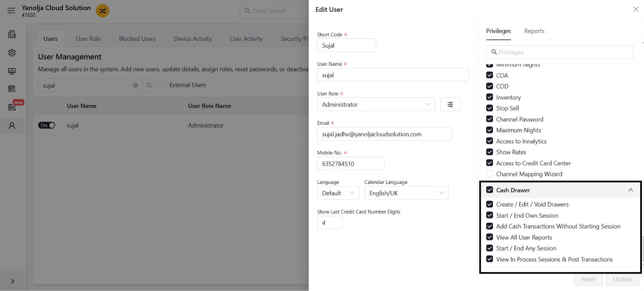The image size is (644, 291).
Task: Open the building property icon in sidebar
Action: point(12,35)
